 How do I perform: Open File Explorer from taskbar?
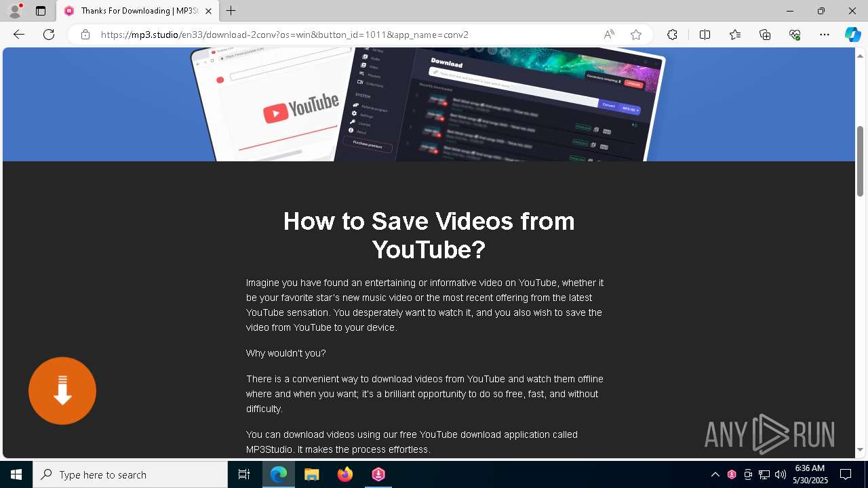(312, 474)
